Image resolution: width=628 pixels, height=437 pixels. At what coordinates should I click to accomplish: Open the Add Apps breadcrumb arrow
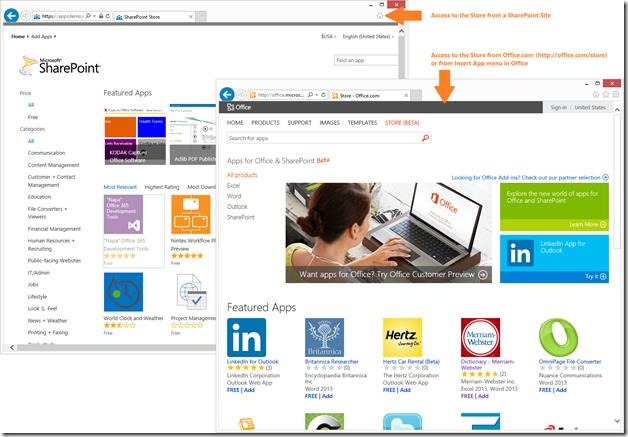pyautogui.click(x=55, y=36)
